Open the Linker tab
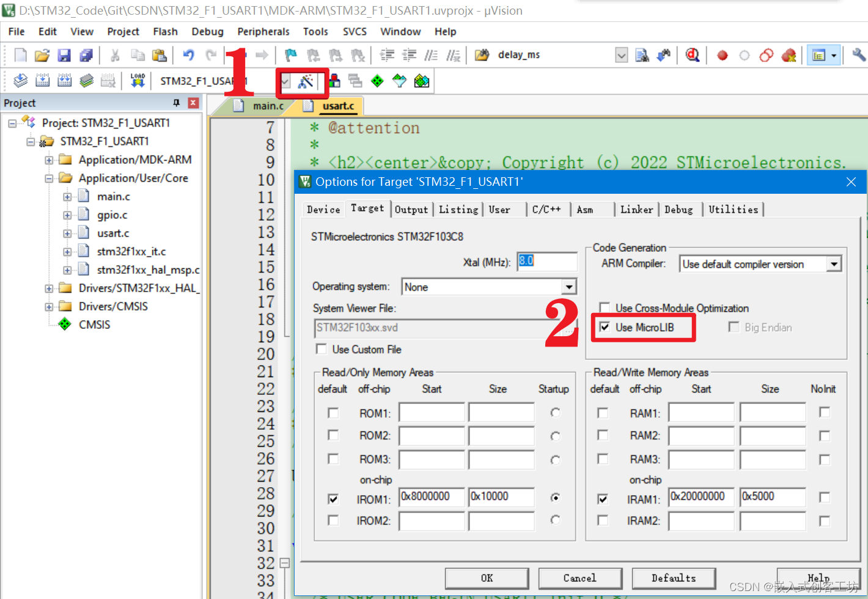 point(636,210)
